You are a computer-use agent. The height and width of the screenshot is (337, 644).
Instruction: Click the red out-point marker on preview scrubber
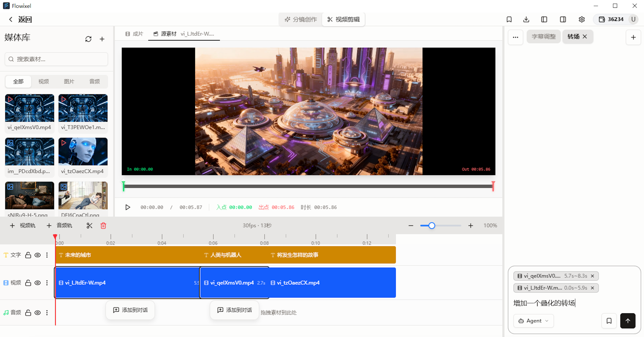pos(493,186)
